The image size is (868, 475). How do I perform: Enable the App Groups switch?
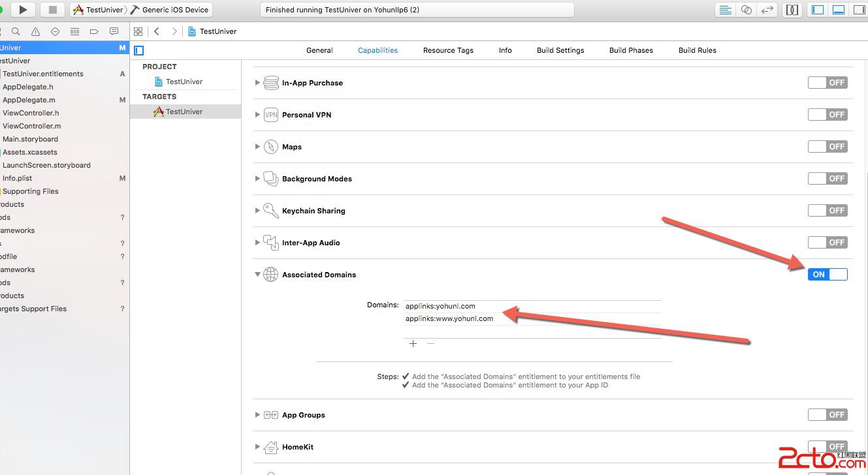828,415
